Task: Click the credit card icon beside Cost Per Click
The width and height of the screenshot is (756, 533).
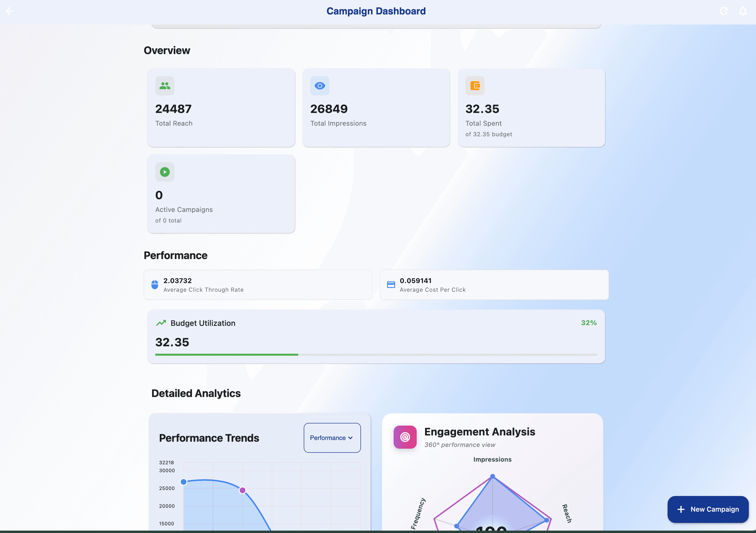Action: click(x=391, y=285)
